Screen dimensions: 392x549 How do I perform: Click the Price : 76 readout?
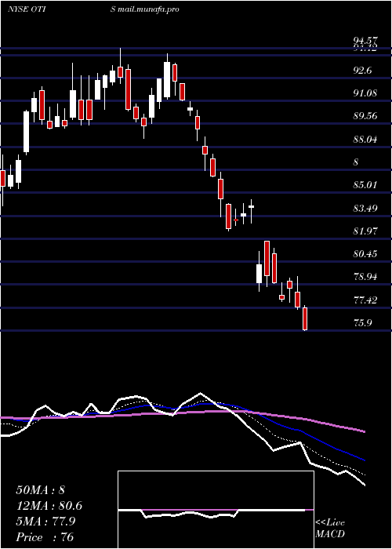[x=45, y=537]
